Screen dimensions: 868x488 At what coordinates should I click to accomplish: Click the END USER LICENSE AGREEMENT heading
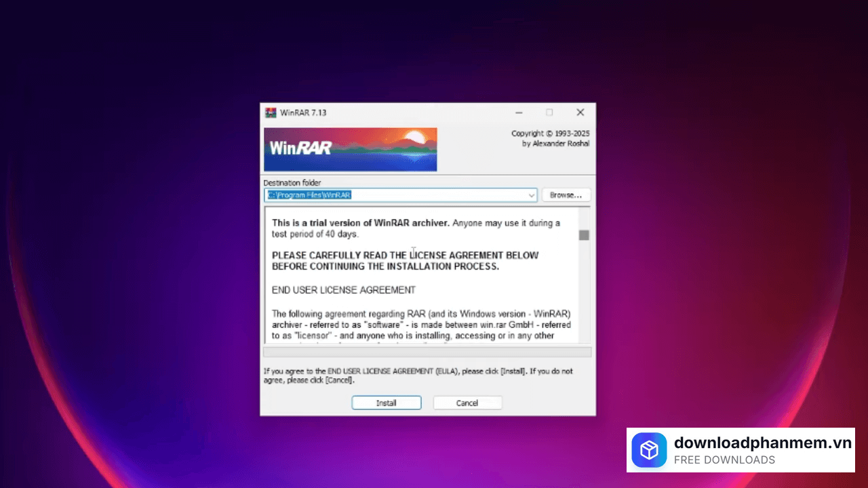(x=344, y=290)
